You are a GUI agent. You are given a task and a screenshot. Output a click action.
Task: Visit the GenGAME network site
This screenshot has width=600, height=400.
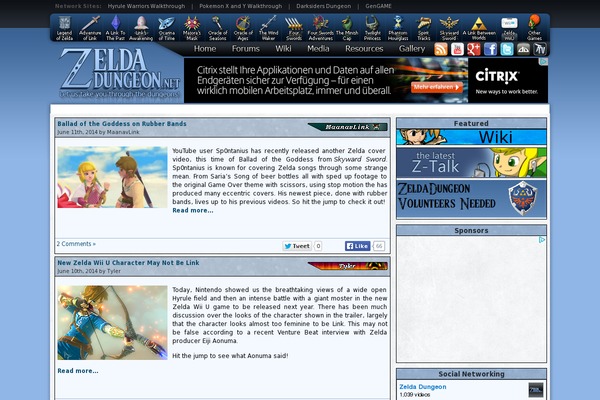[378, 6]
